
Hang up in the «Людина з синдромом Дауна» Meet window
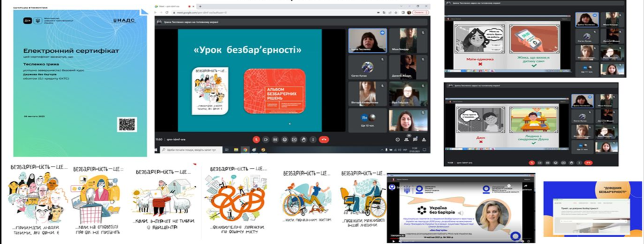tap(588, 163)
